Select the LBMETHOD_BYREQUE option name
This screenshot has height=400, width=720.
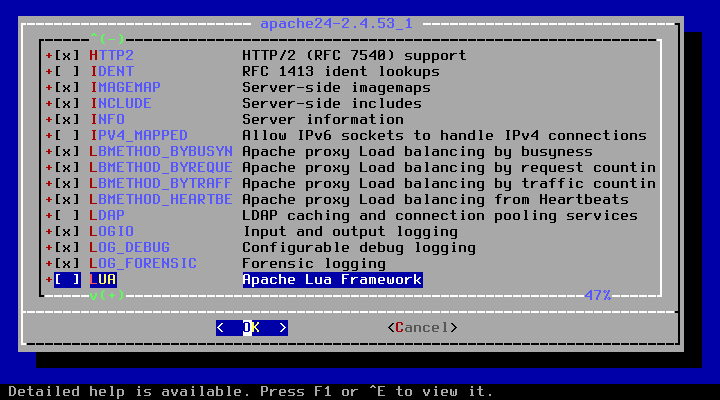161,168
